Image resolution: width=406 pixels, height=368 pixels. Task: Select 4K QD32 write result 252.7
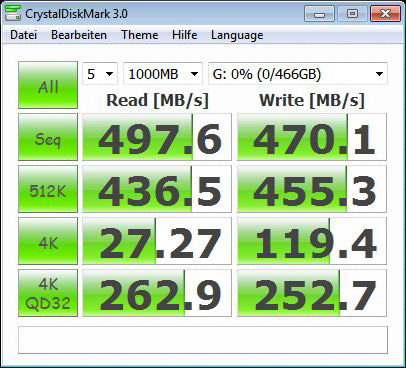click(x=312, y=293)
